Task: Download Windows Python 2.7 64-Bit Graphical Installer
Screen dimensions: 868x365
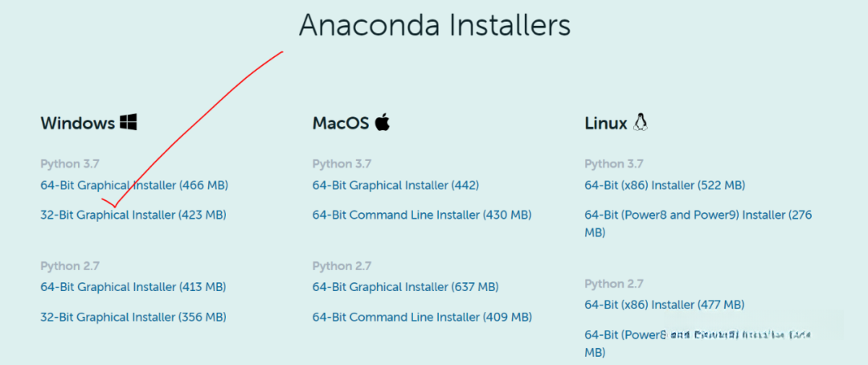Action: [133, 287]
